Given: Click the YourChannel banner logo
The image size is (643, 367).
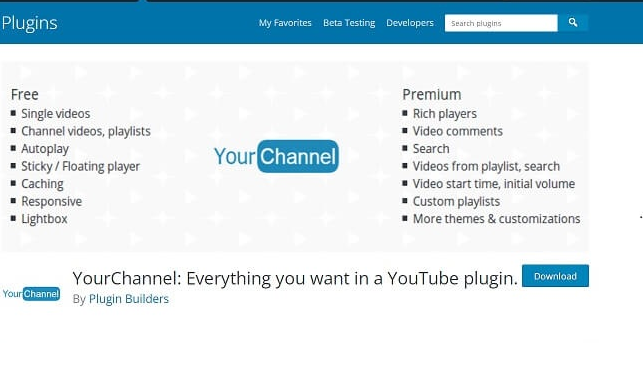Looking at the screenshot, I should coord(276,156).
